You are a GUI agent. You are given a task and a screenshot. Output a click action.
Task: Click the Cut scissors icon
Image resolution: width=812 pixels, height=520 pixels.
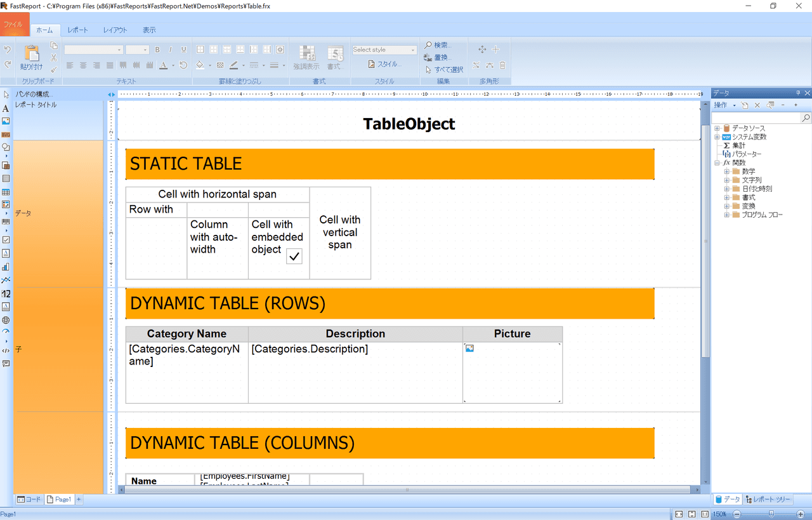(x=54, y=58)
